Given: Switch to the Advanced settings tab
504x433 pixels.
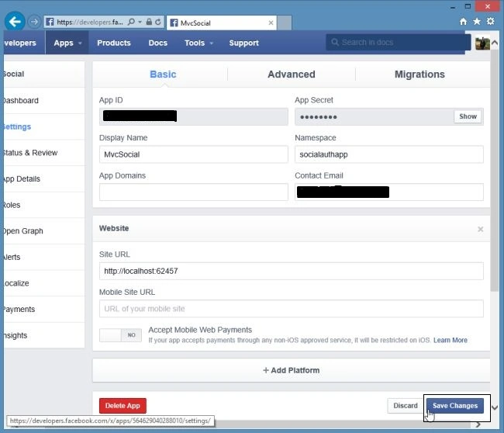Looking at the screenshot, I should [x=292, y=74].
